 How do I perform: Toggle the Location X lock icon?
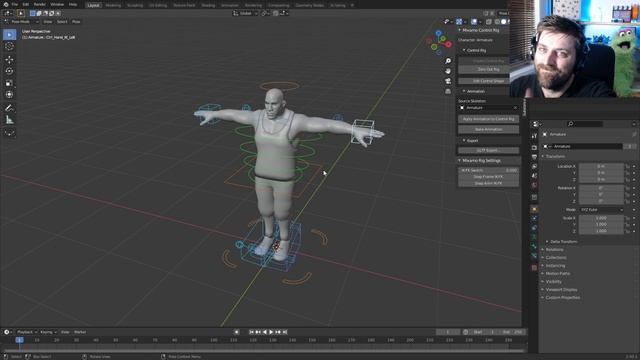pos(627,167)
